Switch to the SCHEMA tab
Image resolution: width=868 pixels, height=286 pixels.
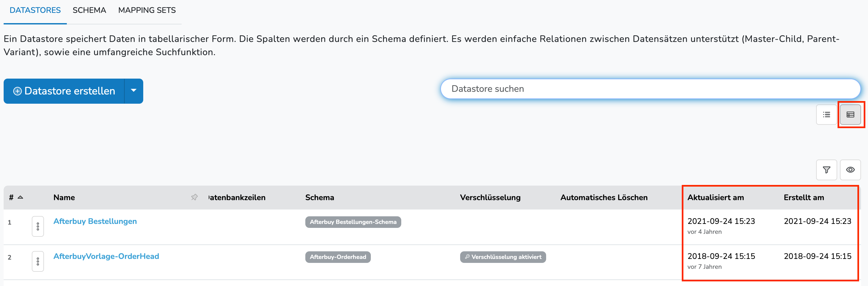89,11
